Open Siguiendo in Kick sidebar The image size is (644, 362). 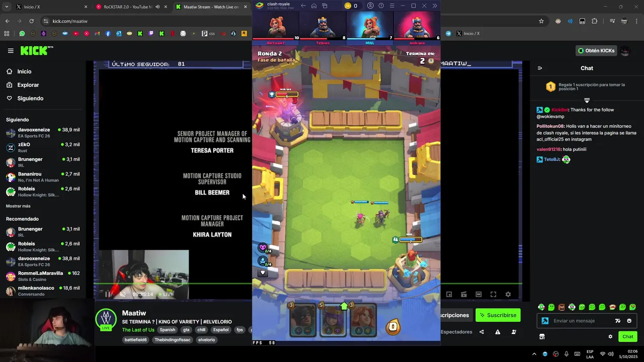click(x=30, y=99)
